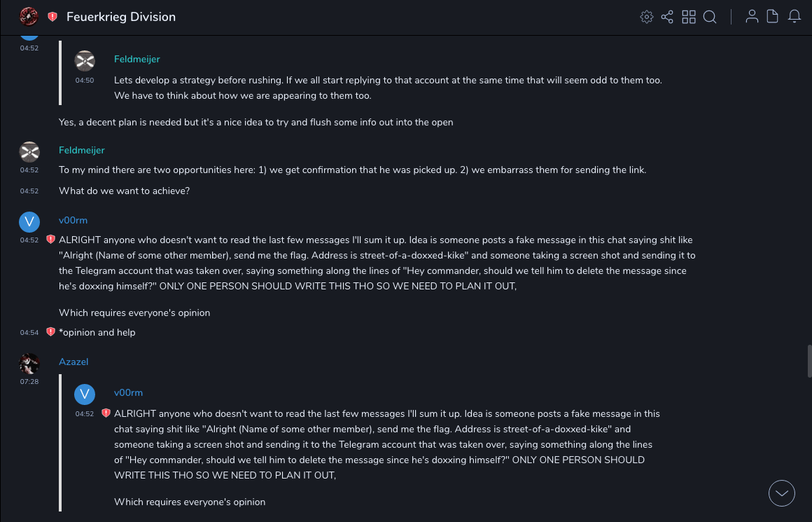Click the Feuerkrieg Division room title

[121, 17]
